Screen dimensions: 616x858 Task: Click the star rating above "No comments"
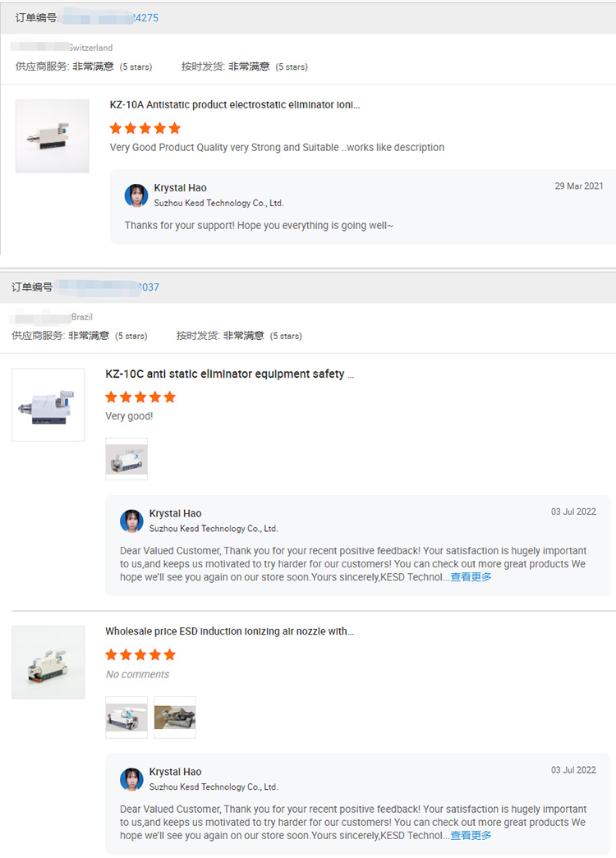click(140, 655)
